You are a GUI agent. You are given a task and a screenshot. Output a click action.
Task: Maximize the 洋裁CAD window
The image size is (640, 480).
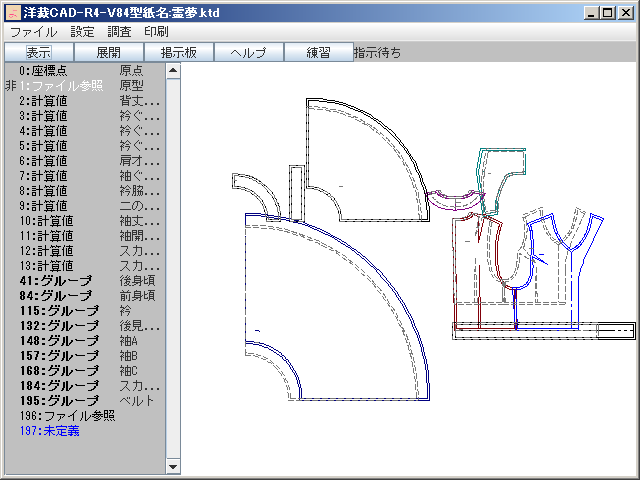(608, 13)
